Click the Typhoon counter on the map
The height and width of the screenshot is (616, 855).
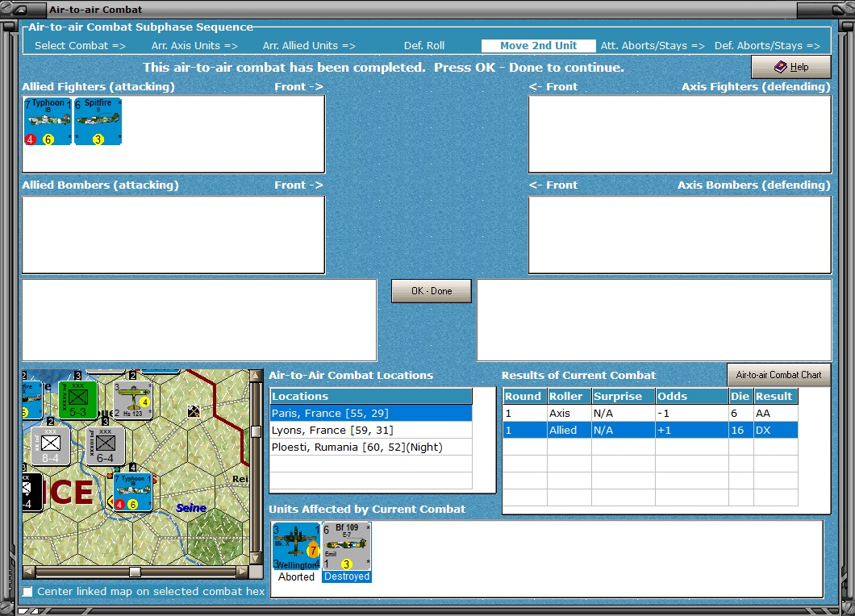tap(132, 492)
